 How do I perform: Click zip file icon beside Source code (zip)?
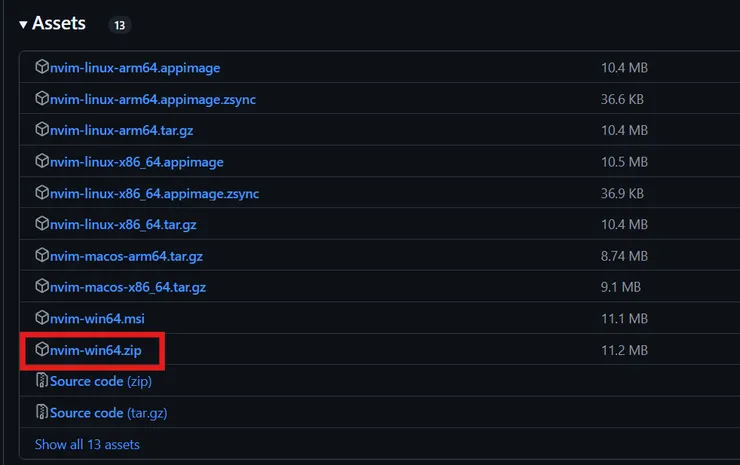click(42, 381)
